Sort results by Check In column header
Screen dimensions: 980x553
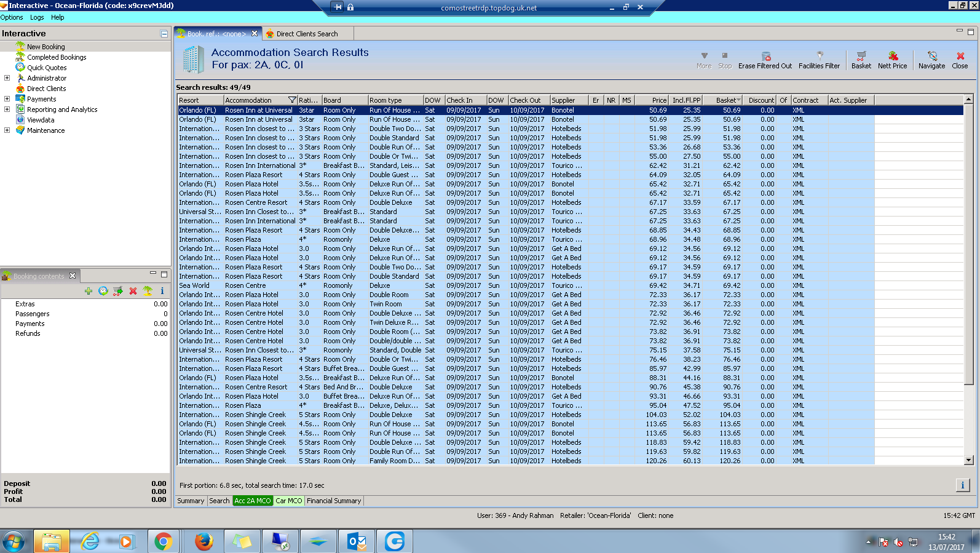point(465,100)
